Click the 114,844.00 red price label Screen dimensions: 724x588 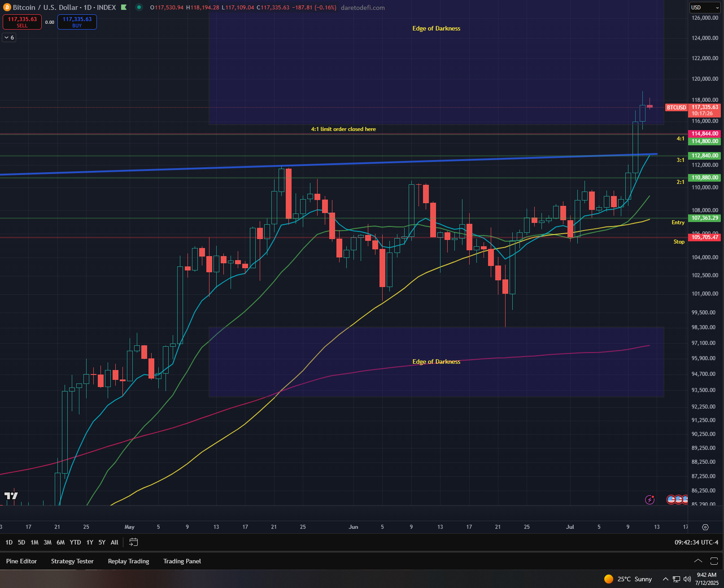pyautogui.click(x=705, y=134)
